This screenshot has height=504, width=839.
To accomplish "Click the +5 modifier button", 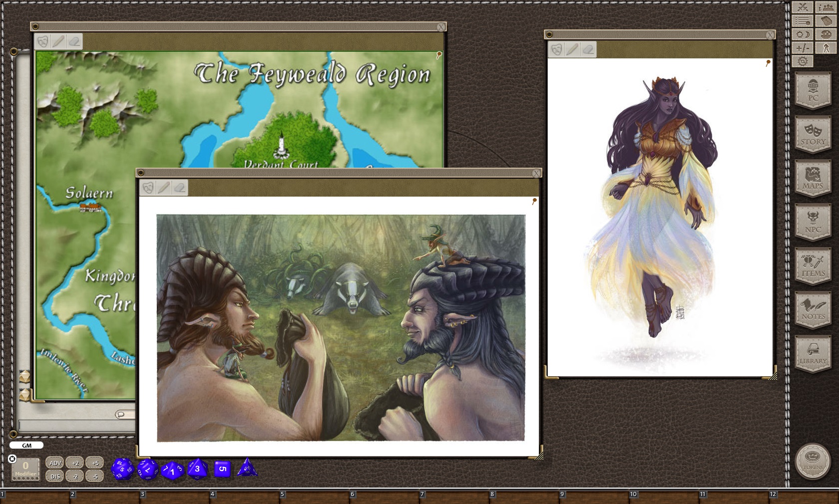I will tap(94, 462).
